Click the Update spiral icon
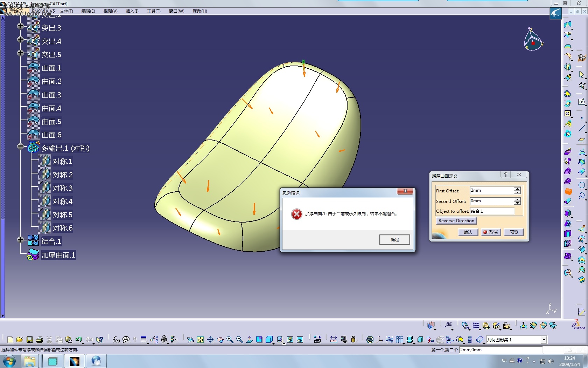The width and height of the screenshot is (588, 368). [370, 340]
